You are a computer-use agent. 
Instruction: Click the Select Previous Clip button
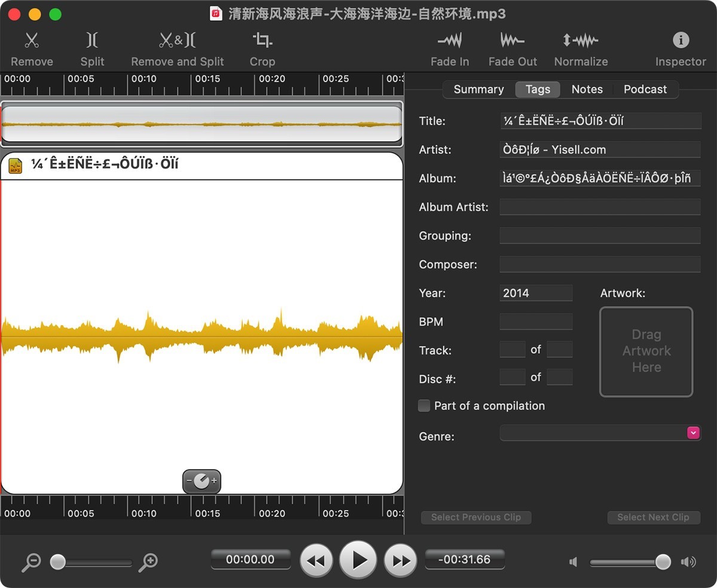pos(476,517)
